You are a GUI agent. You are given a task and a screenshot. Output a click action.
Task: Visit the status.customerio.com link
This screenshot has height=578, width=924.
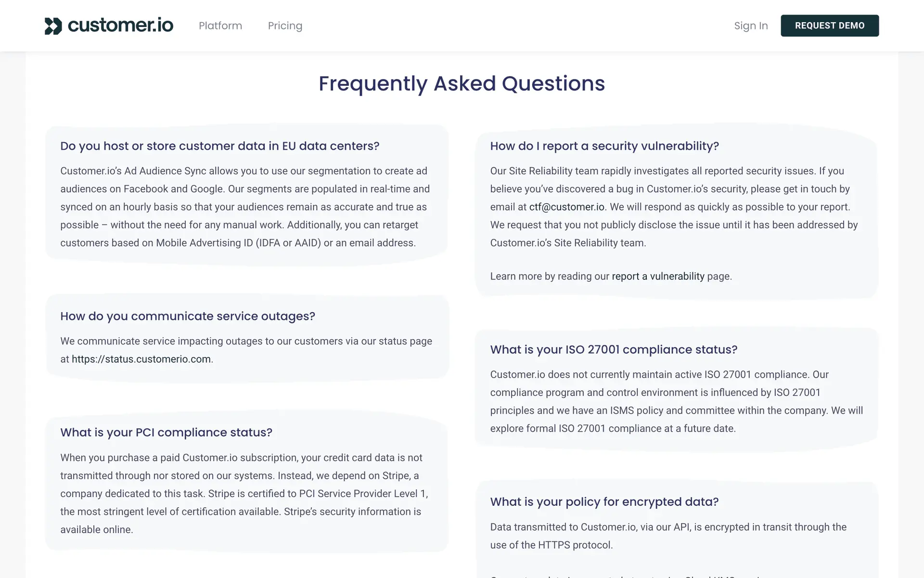click(141, 359)
